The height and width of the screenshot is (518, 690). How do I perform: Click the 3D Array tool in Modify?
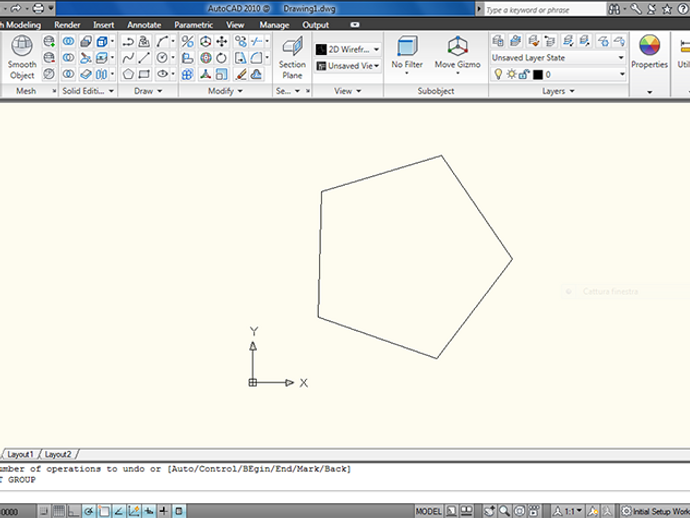[187, 74]
